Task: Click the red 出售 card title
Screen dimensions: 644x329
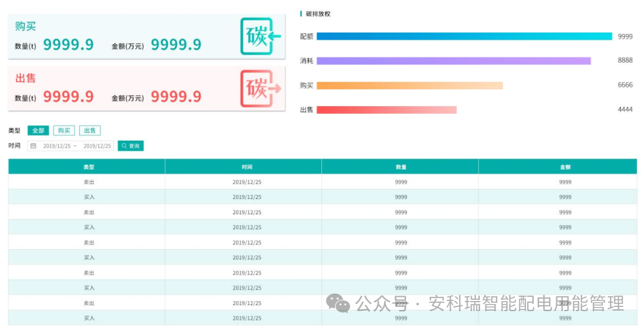Action: 26,78
